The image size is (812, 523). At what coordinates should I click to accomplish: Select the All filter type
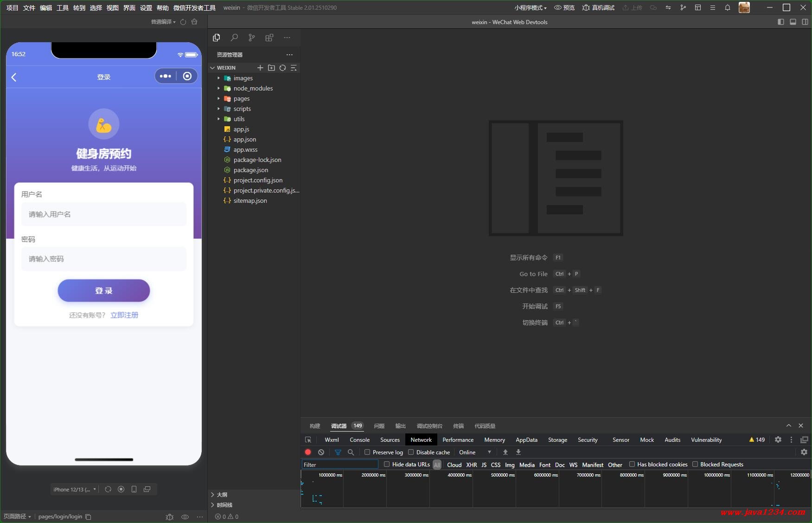(x=437, y=465)
